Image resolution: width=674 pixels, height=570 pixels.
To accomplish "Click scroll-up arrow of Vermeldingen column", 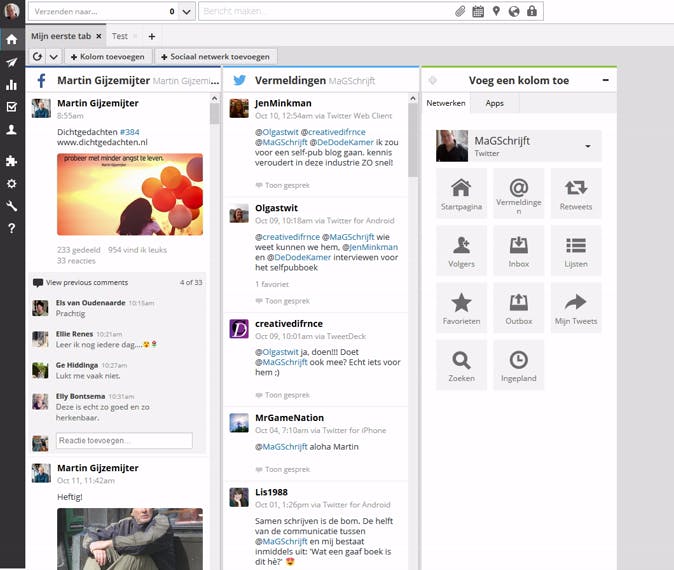I will tap(413, 98).
